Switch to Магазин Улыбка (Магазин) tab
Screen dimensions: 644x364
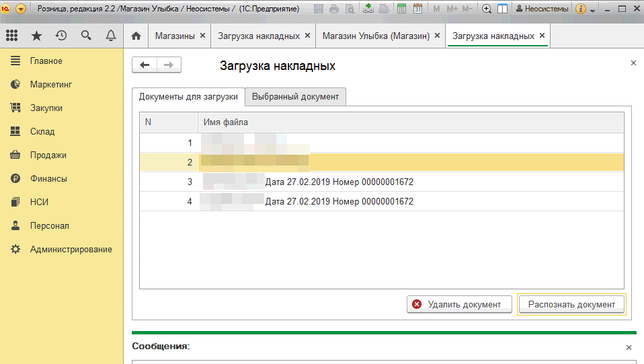[376, 36]
